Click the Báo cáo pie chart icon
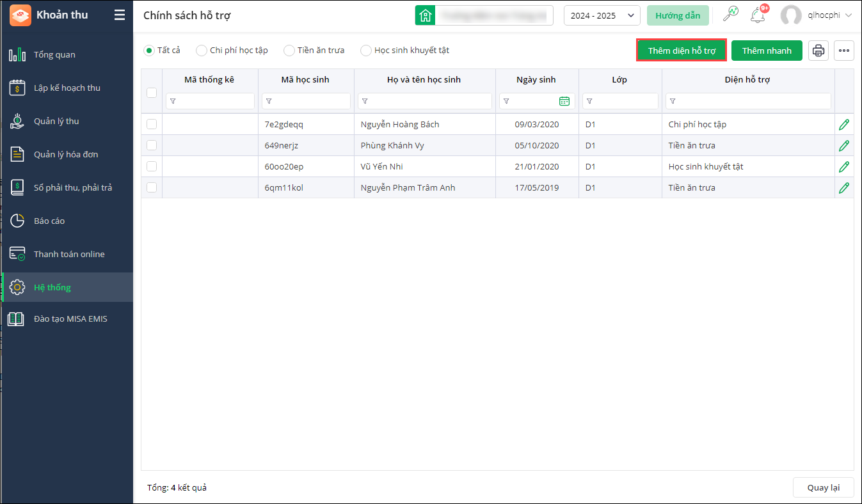 click(17, 221)
